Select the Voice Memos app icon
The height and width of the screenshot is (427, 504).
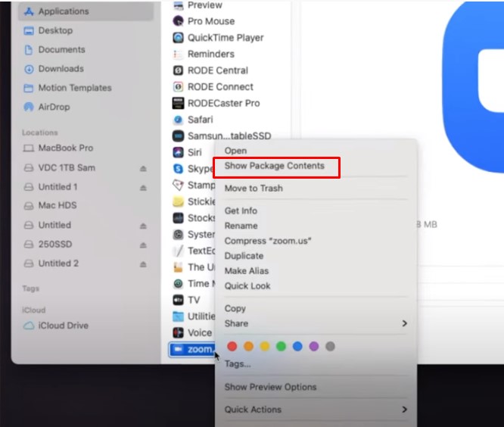[x=178, y=333]
